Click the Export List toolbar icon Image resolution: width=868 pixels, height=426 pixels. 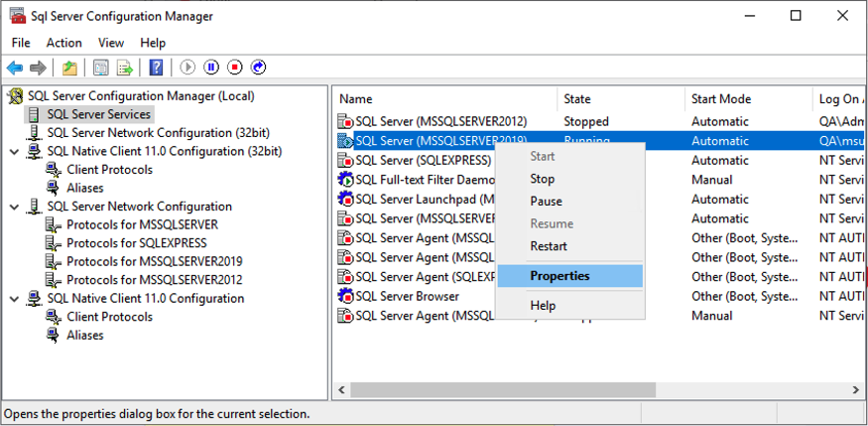[125, 69]
